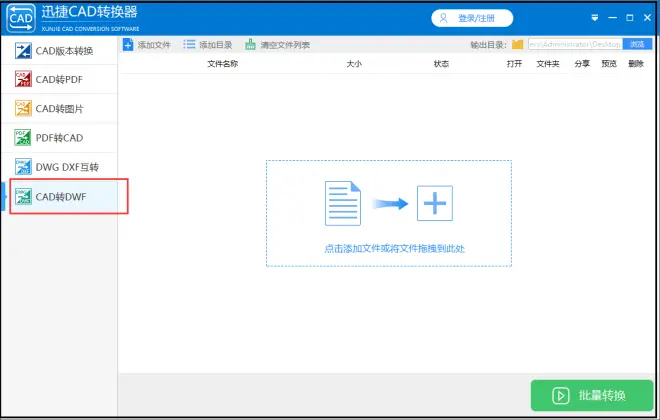Click the user avatar icon in login button
The width and height of the screenshot is (660, 420).
pos(443,18)
